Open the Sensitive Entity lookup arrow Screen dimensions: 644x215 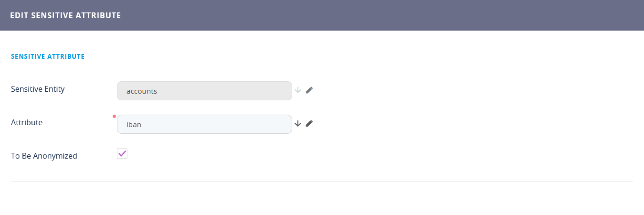click(x=298, y=90)
